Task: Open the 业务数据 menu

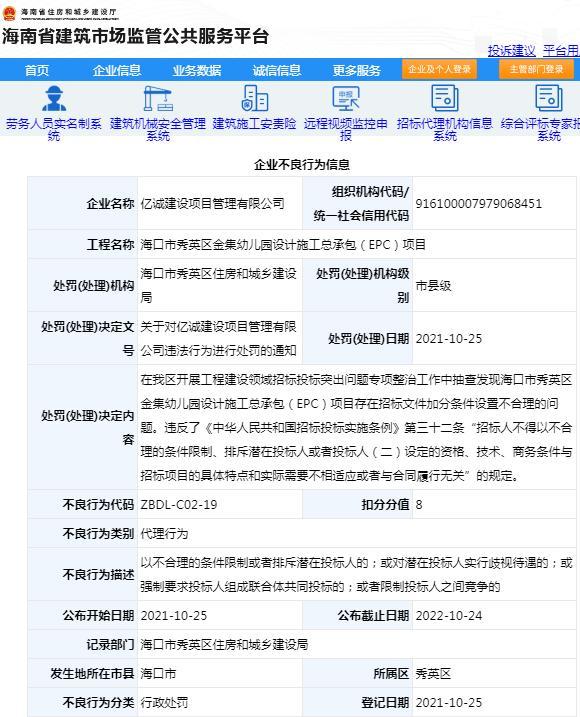Action: click(197, 70)
